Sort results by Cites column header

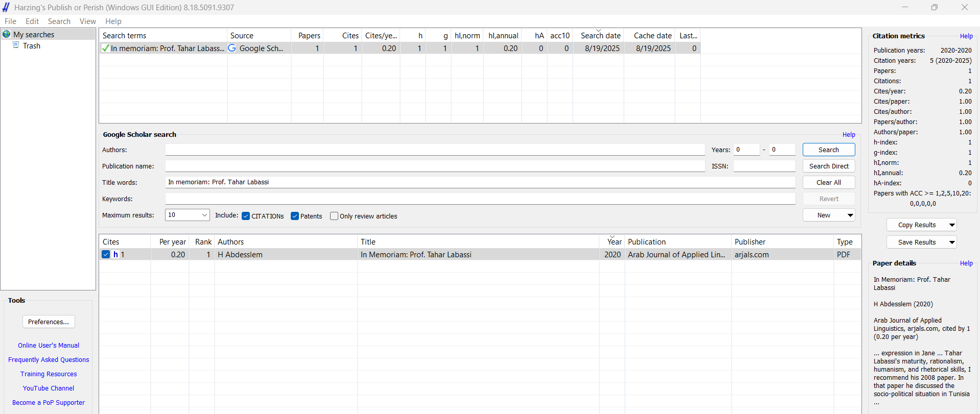tap(125, 241)
